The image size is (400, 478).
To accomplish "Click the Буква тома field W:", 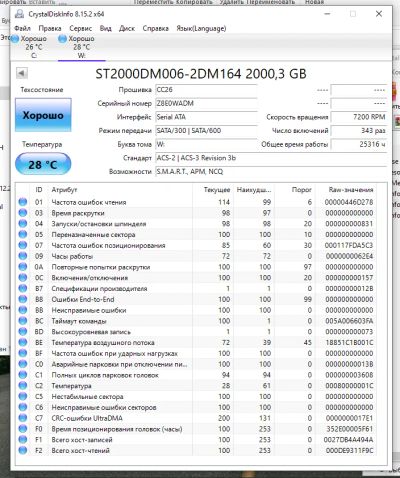I will click(x=206, y=144).
